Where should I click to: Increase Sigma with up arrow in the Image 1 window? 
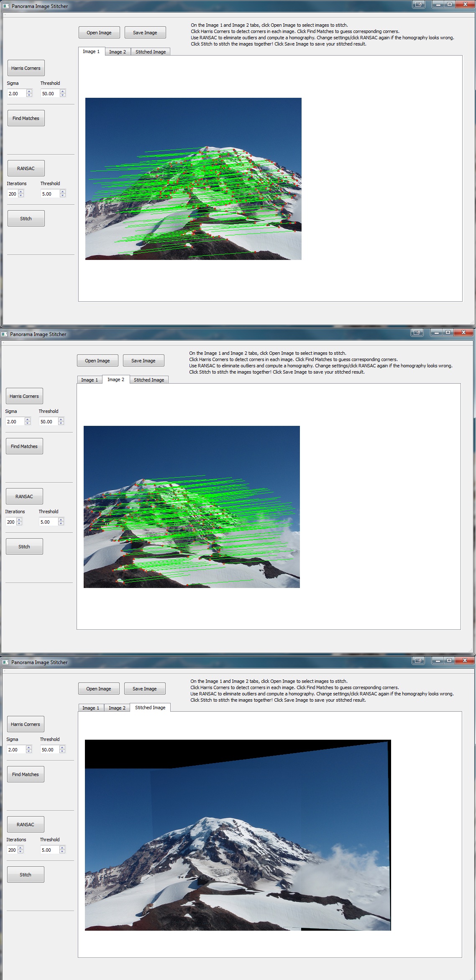tap(29, 92)
